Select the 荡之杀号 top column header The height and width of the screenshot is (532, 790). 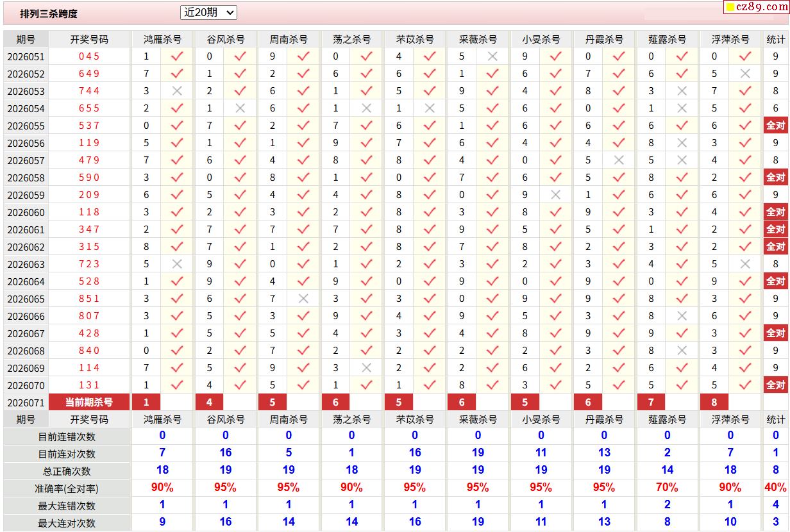[x=352, y=39]
